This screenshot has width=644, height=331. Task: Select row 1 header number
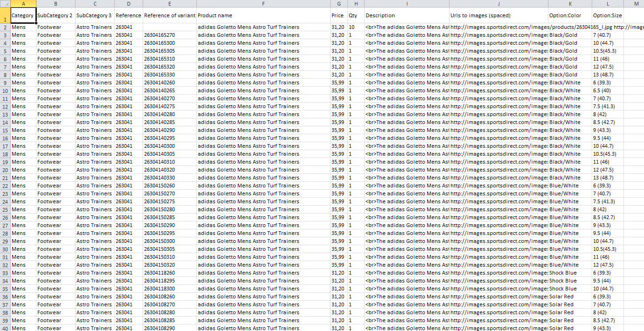click(x=5, y=15)
